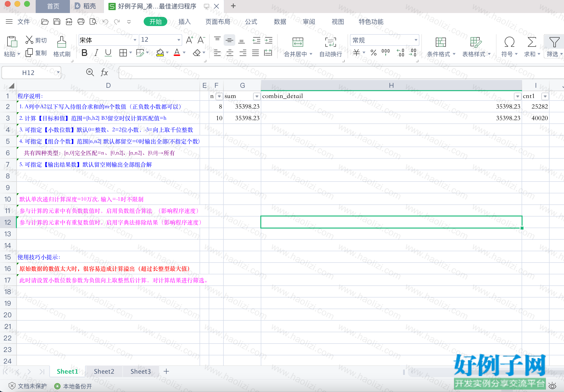Click the fx insert function icon
The height and width of the screenshot is (392, 564).
(104, 73)
